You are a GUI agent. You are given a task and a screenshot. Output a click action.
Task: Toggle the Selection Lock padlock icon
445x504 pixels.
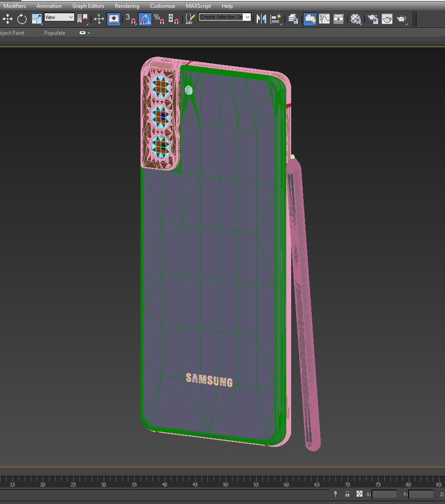[347, 494]
